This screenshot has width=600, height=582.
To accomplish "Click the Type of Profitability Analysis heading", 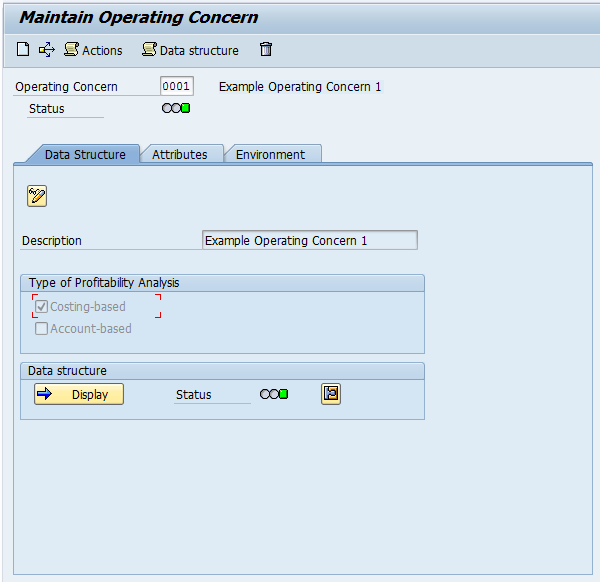I will click(x=104, y=283).
